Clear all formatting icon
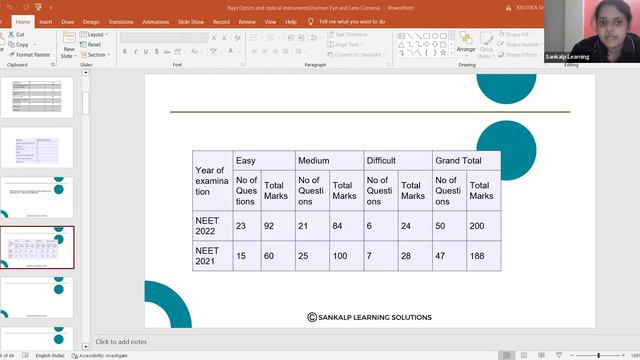 238,38
